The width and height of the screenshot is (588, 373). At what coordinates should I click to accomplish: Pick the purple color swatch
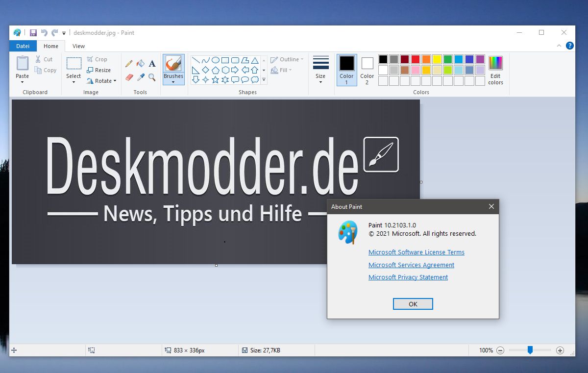[x=480, y=59]
